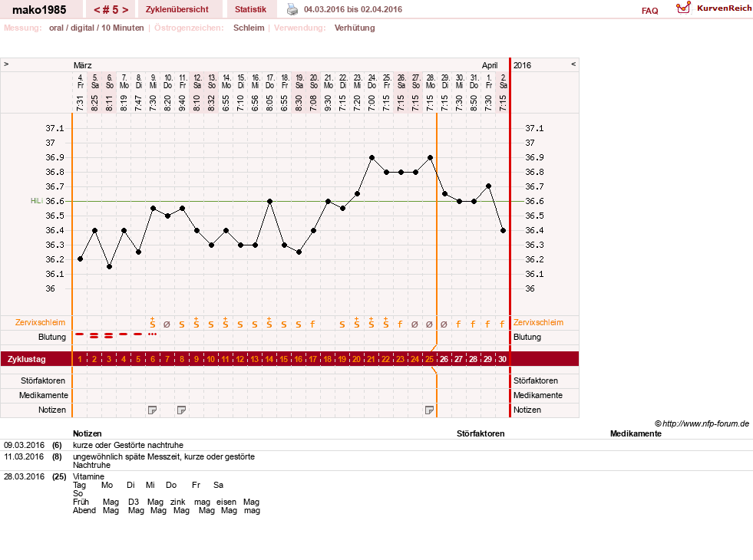Open the Zyklenübersicht tab
This screenshot has width=753, height=560.
(177, 9)
